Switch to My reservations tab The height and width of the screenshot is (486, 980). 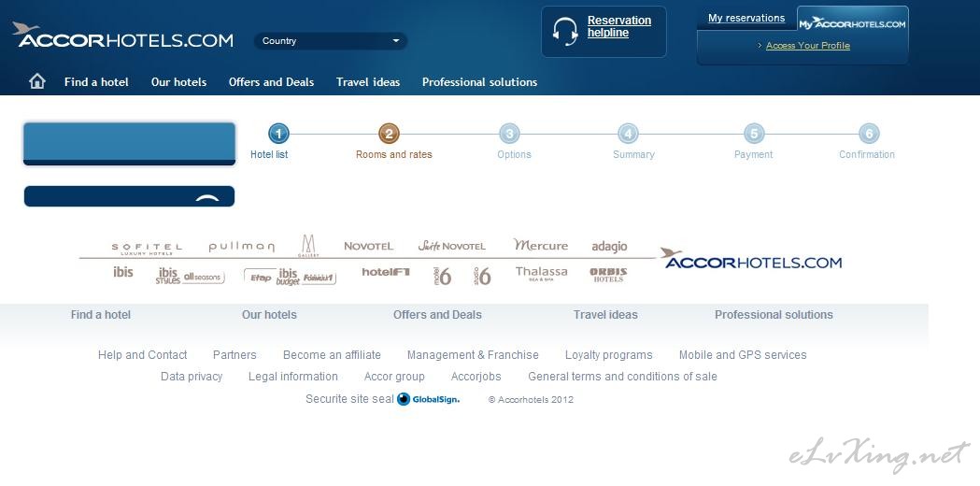click(746, 18)
